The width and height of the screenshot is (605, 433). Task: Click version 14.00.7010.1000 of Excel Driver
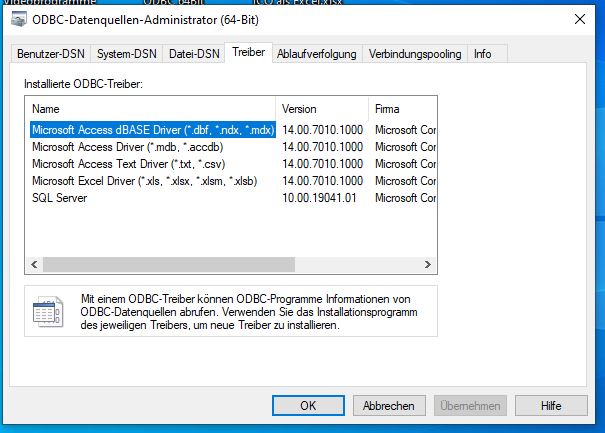pos(323,181)
